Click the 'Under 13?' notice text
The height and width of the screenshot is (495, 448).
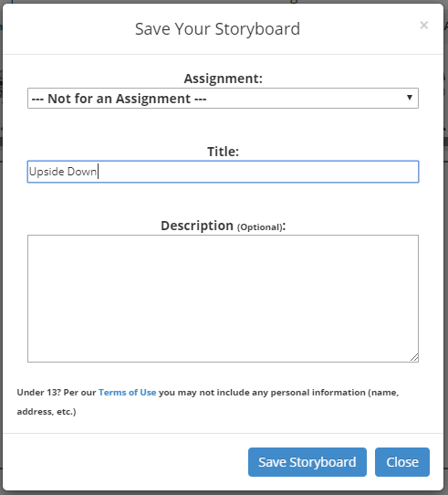click(39, 393)
